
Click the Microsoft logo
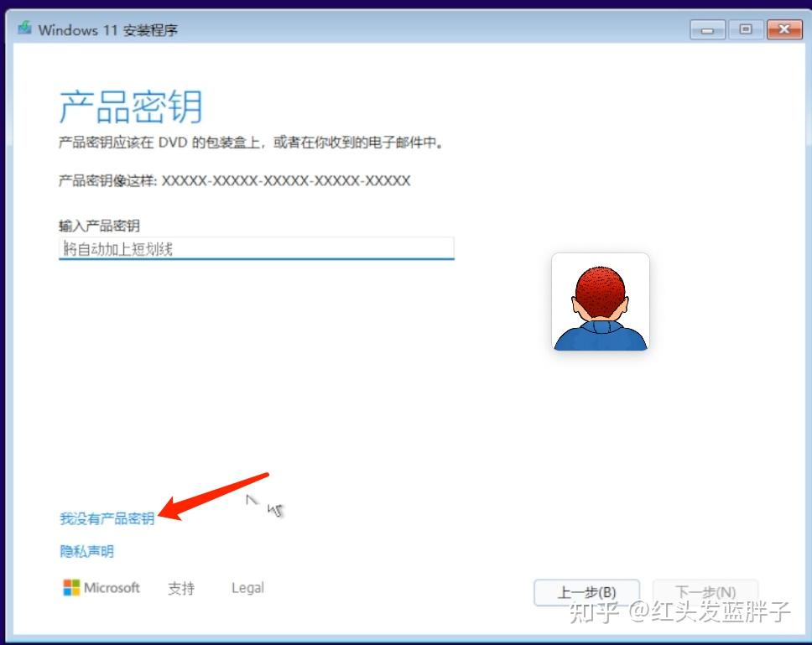[101, 587]
